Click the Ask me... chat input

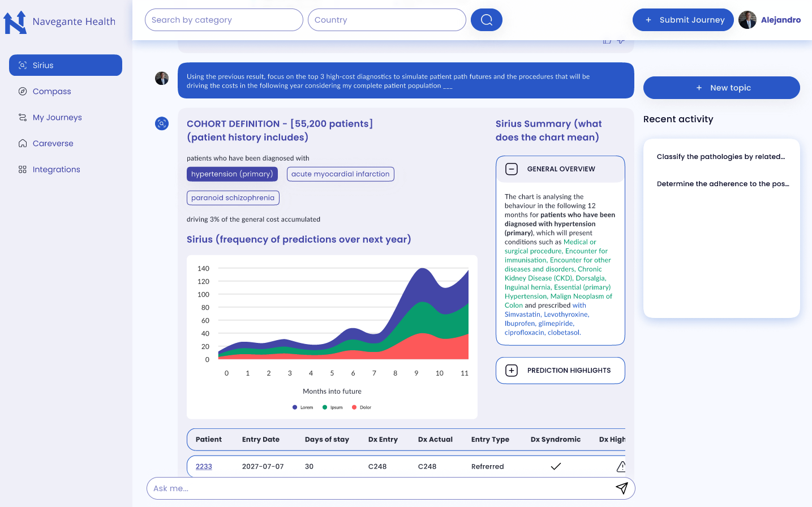[390, 488]
